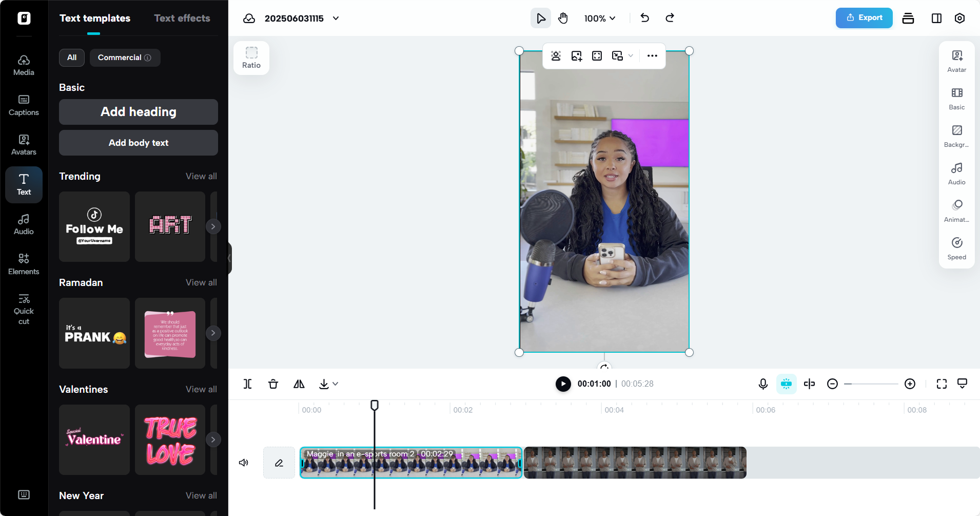The width and height of the screenshot is (980, 516).
Task: Click the Add body text button
Action: [139, 143]
